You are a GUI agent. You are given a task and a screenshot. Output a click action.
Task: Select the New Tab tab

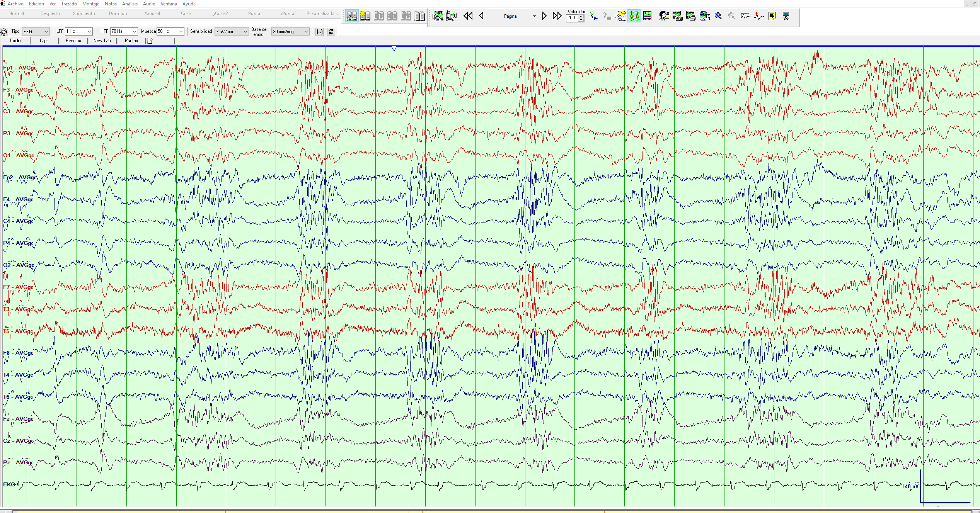point(102,41)
